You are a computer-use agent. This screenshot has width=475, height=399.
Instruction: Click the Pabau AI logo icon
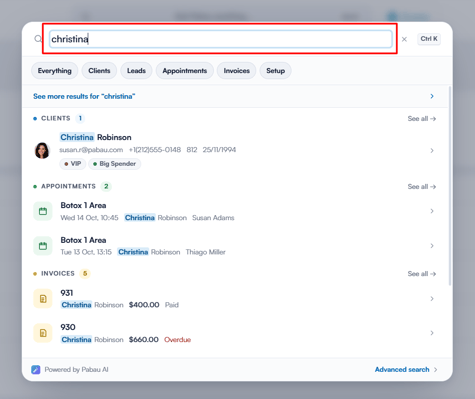point(36,370)
